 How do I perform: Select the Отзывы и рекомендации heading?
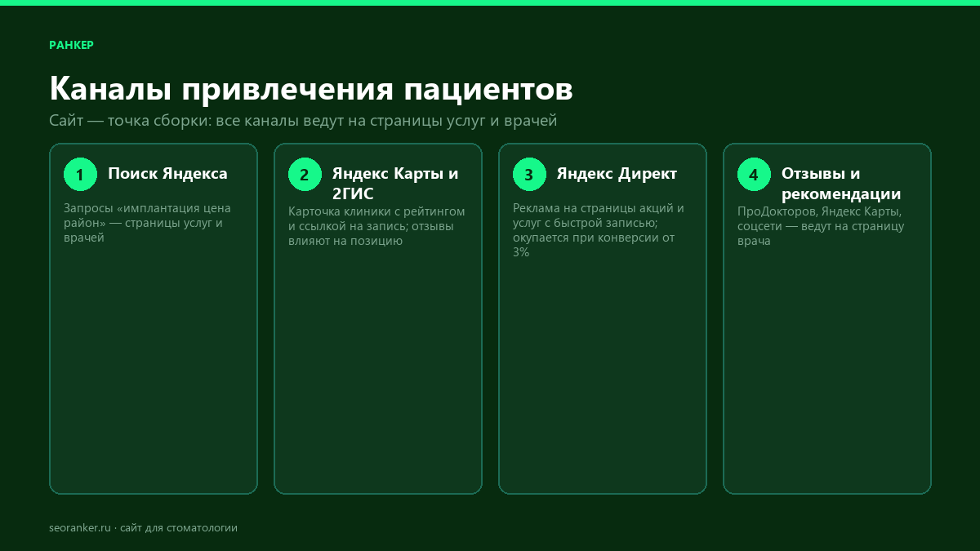tap(841, 184)
